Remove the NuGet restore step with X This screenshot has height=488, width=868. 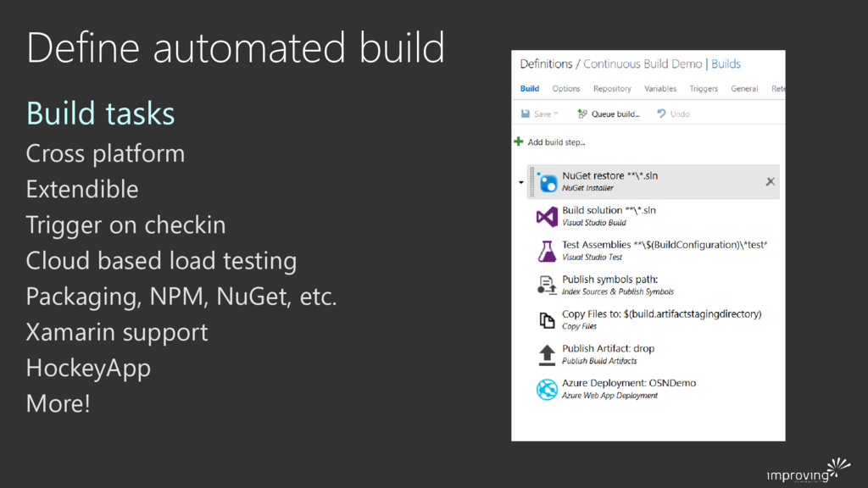pyautogui.click(x=770, y=181)
